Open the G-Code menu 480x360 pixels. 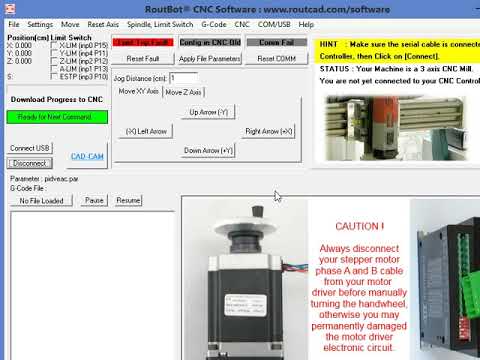tap(214, 24)
